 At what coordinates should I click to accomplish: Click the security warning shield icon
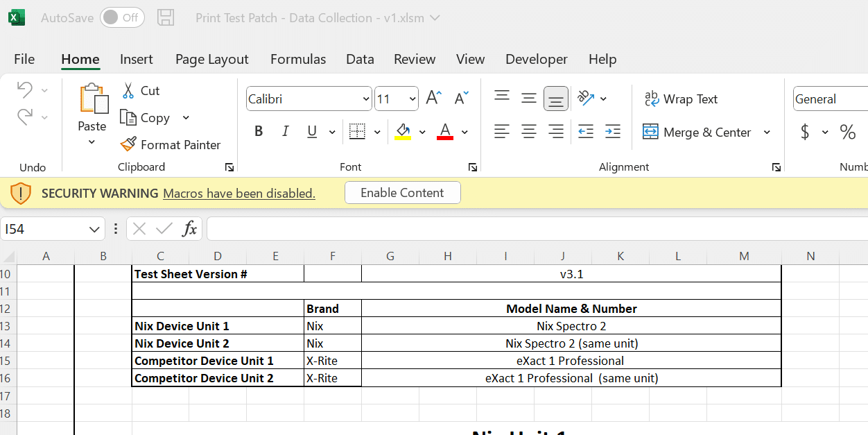(x=21, y=193)
